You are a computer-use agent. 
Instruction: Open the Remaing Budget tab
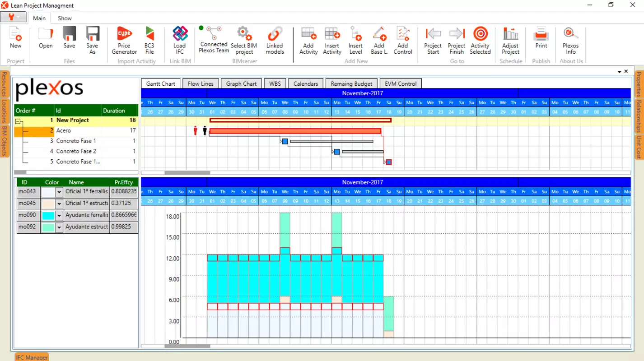[351, 83]
